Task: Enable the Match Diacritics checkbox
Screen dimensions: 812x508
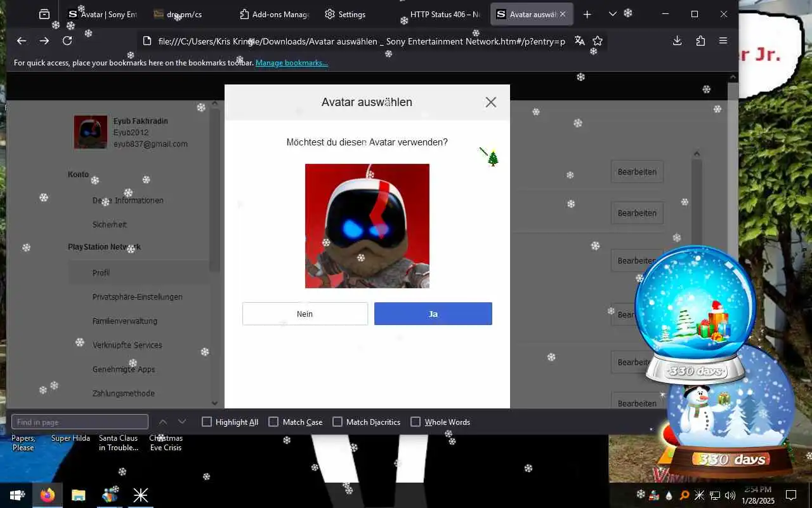Action: (x=337, y=422)
